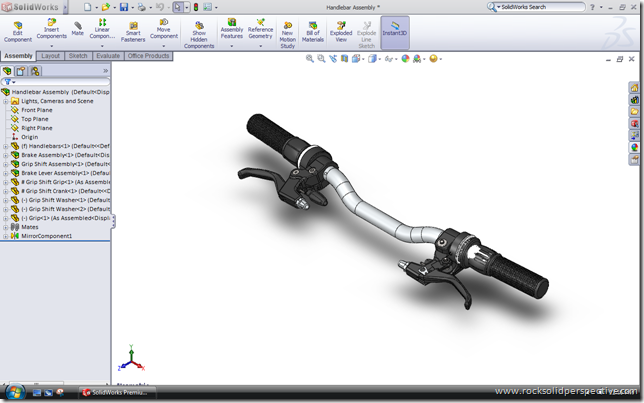Select Origin in the feature tree

point(29,137)
